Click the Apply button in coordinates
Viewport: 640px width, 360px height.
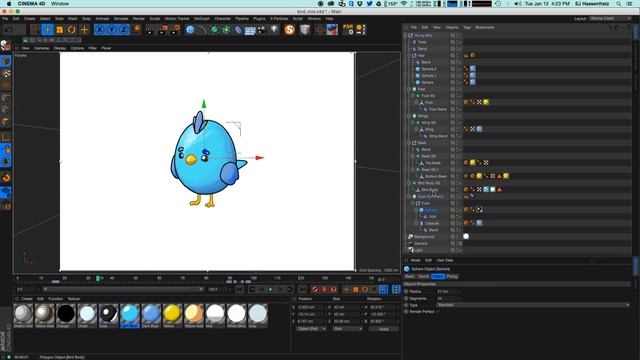coord(384,329)
